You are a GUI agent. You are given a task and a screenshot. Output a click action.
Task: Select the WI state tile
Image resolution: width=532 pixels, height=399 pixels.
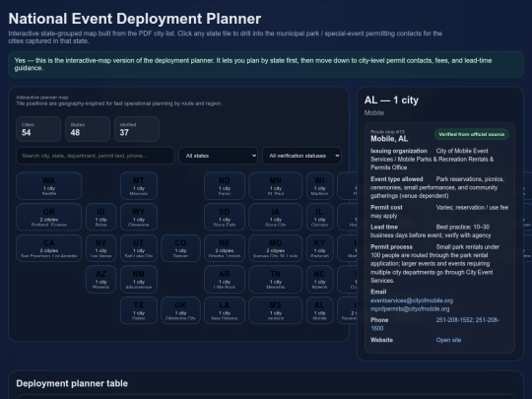pos(319,185)
